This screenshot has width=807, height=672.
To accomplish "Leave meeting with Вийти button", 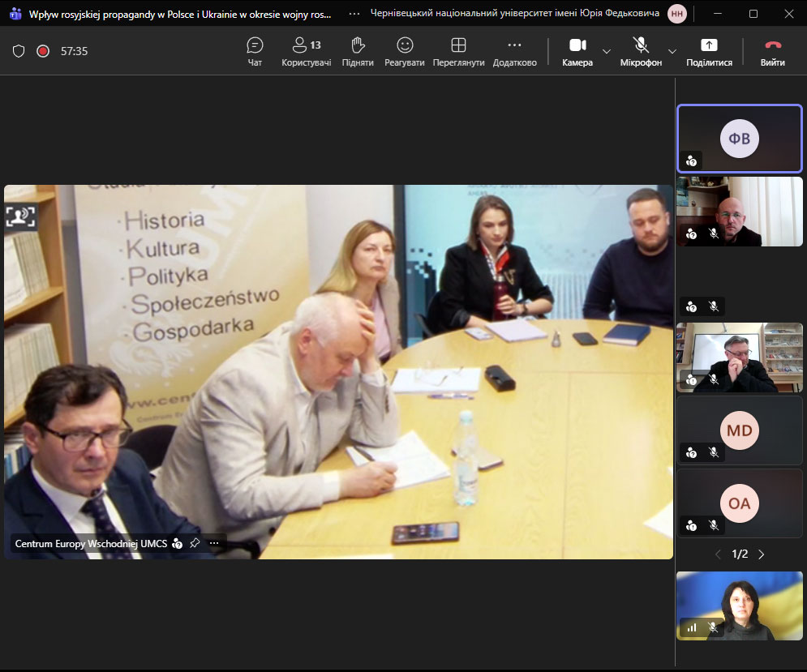I will tap(772, 52).
